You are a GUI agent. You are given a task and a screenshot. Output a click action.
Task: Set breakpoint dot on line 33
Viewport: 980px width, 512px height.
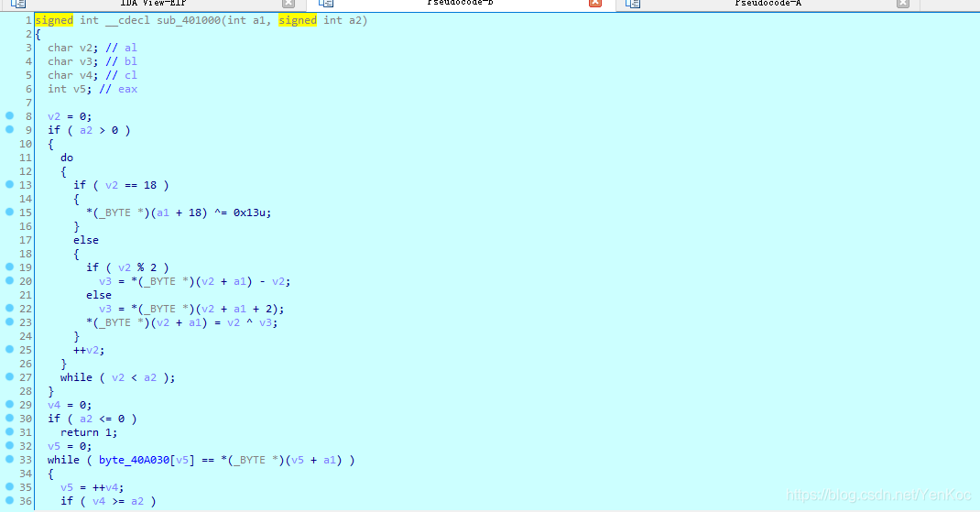pyautogui.click(x=9, y=460)
